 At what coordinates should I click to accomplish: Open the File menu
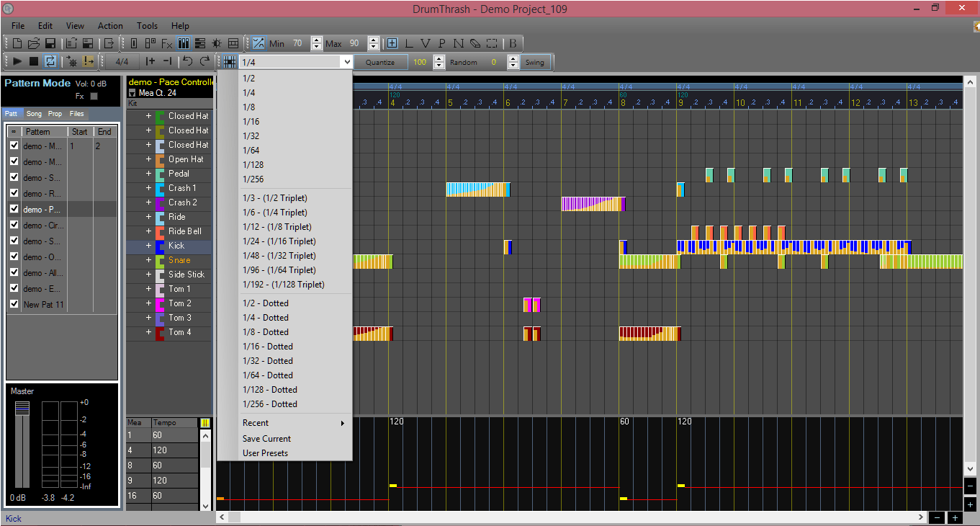(x=18, y=26)
